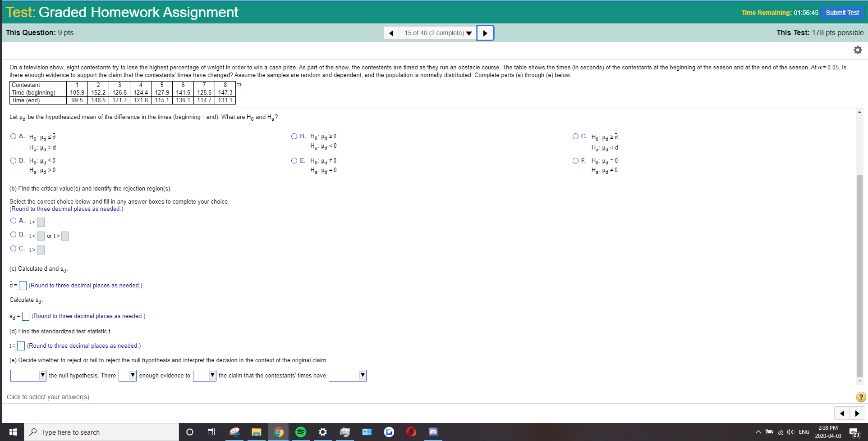Click the yellow help question mark icon

click(860, 397)
